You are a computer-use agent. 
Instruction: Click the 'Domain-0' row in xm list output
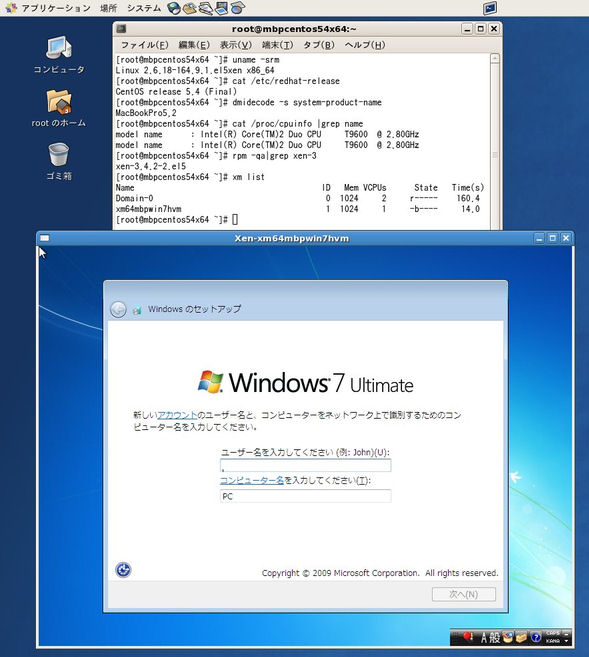pyautogui.click(x=298, y=198)
